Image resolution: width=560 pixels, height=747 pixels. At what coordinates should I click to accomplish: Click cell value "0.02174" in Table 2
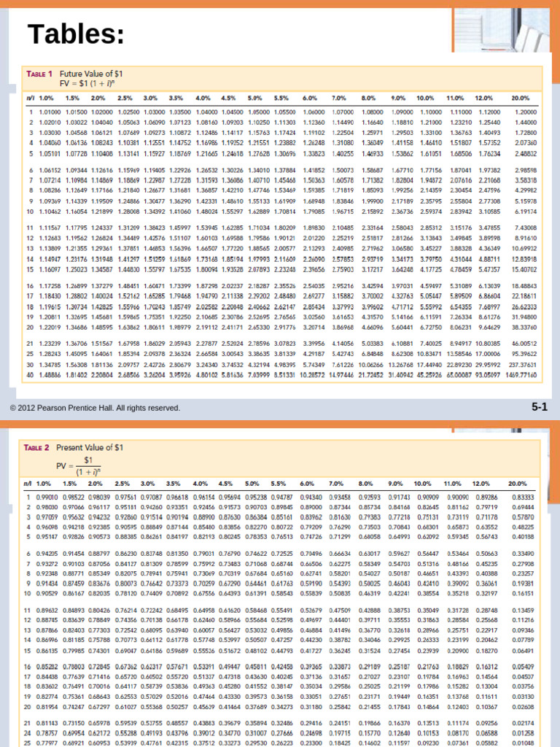pyautogui.click(x=524, y=723)
